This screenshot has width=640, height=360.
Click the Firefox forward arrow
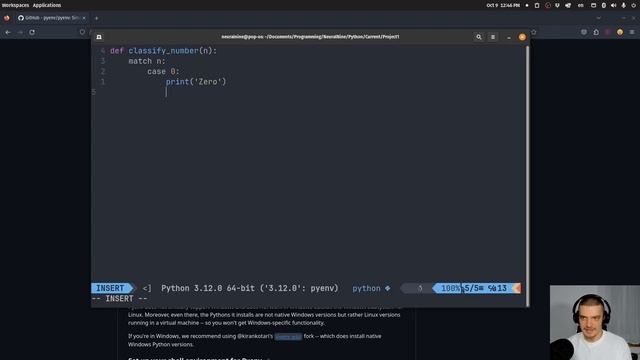(x=20, y=32)
